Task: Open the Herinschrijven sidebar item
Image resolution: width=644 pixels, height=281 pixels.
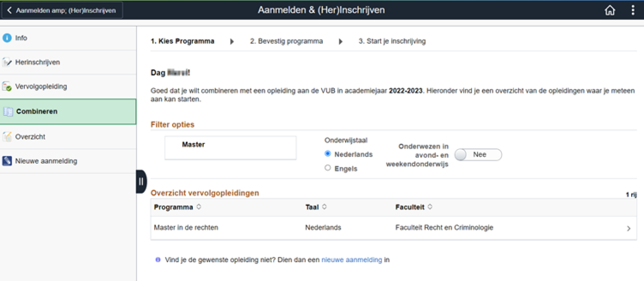Action: [68, 62]
